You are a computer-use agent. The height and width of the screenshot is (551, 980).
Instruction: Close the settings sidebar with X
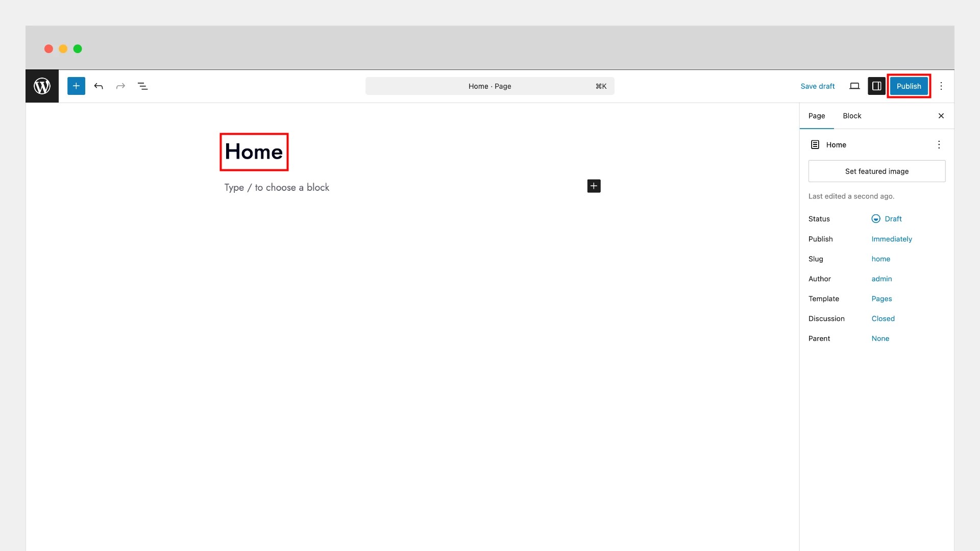(941, 116)
